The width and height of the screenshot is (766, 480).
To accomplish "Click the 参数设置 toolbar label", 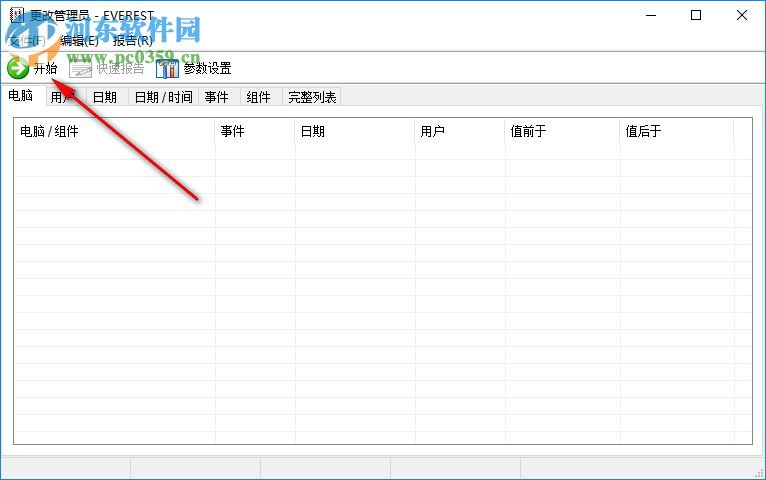I will click(208, 68).
